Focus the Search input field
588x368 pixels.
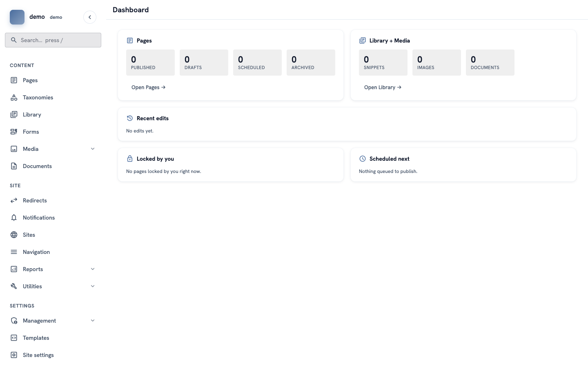(x=53, y=40)
